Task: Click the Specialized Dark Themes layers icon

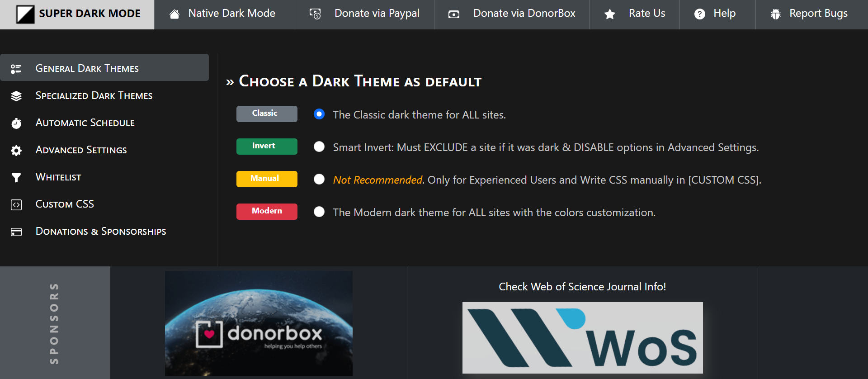Action: (16, 96)
